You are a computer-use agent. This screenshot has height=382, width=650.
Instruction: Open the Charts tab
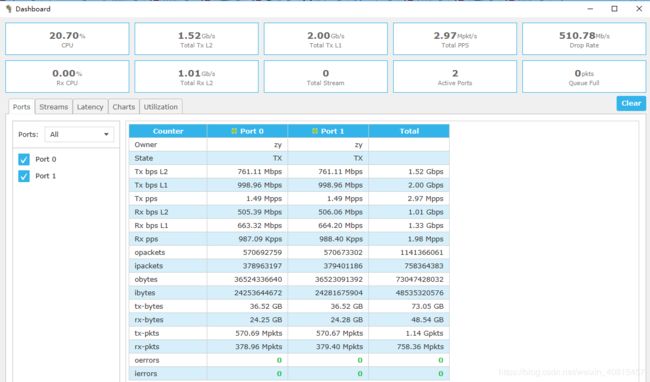(x=124, y=107)
